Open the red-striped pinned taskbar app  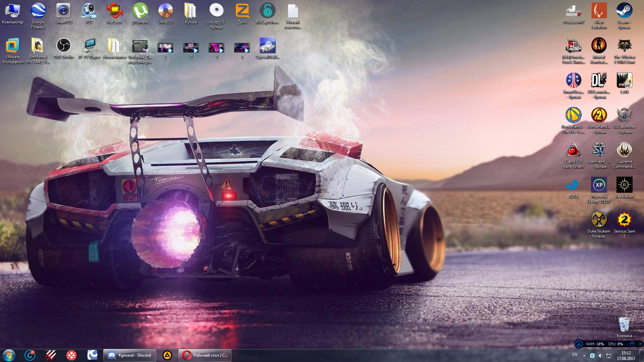(x=51, y=355)
